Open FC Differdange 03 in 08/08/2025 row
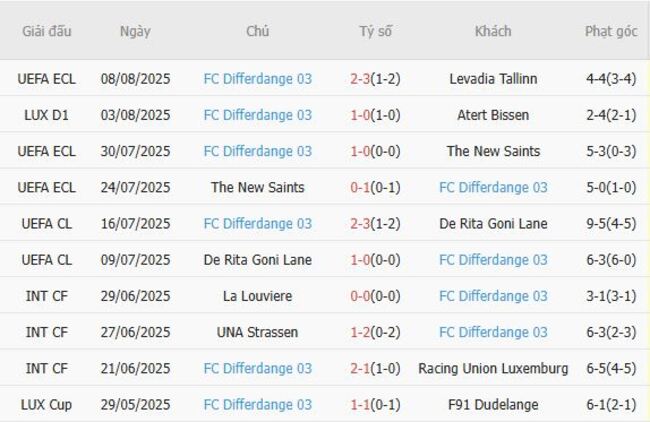Image resolution: width=650 pixels, height=422 pixels. pyautogui.click(x=257, y=78)
